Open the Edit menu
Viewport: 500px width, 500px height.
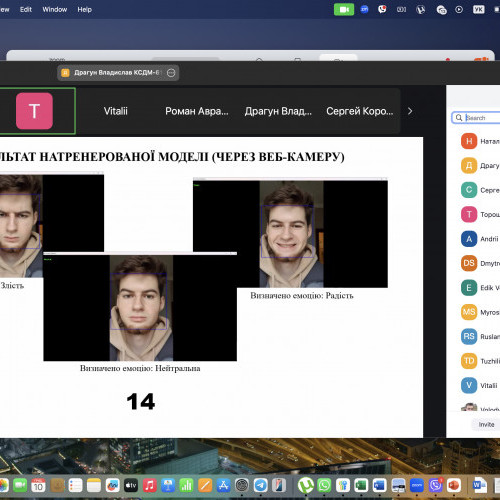click(x=26, y=9)
